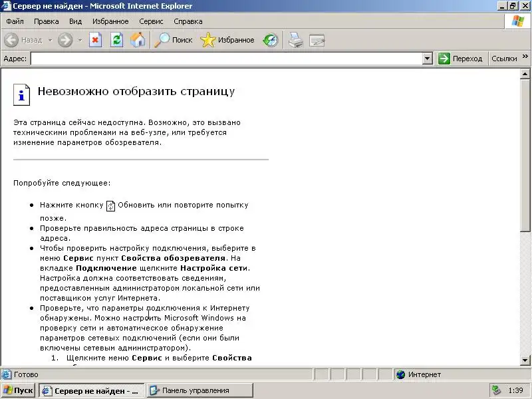Viewport: 532px width, 399px height.
Task: Click the IE icon in title bar
Action: [6, 6]
